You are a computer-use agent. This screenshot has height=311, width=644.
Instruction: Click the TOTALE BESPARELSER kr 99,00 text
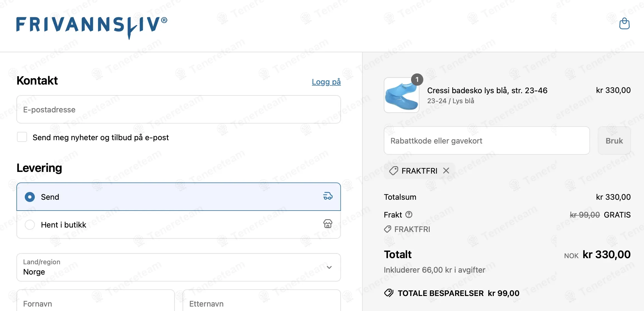(x=458, y=293)
